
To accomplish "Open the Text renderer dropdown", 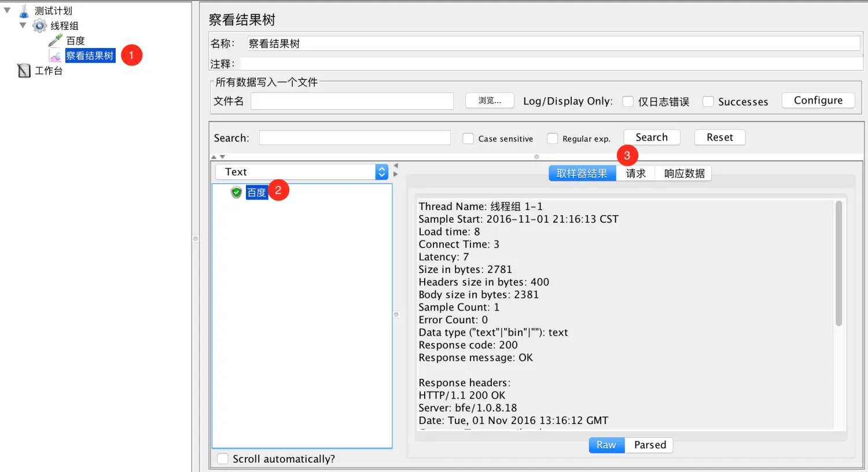I will click(301, 172).
